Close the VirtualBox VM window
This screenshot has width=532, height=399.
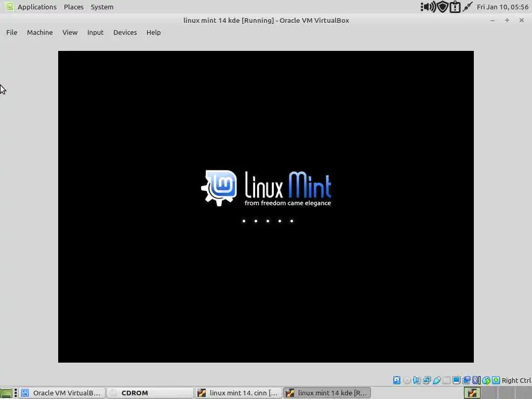pyautogui.click(x=522, y=20)
